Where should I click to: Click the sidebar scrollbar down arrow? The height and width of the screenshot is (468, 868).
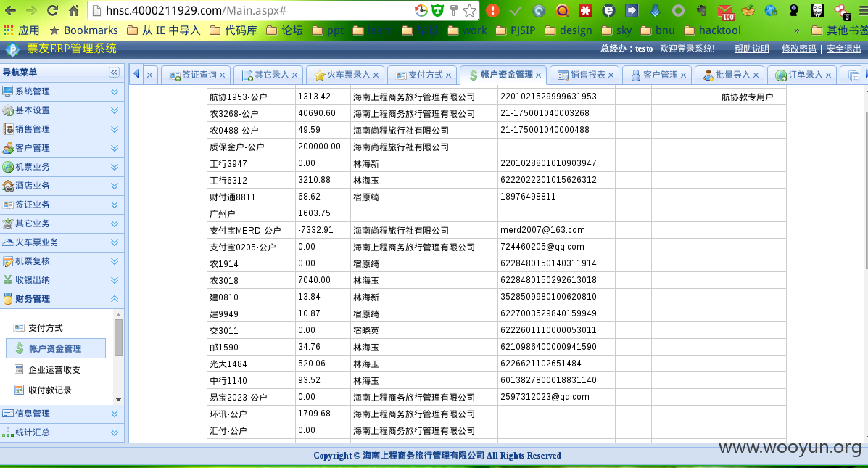(118, 399)
